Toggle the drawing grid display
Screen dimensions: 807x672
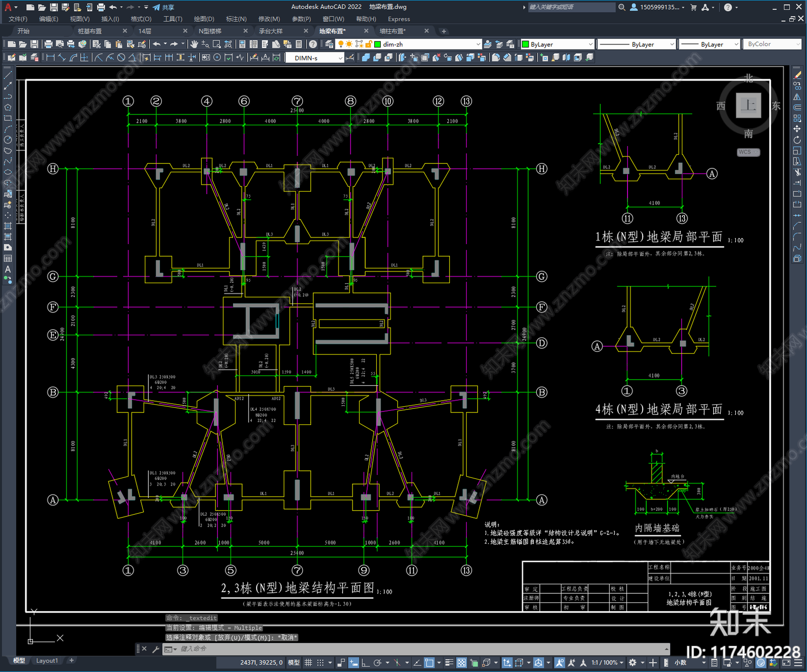tap(308, 662)
